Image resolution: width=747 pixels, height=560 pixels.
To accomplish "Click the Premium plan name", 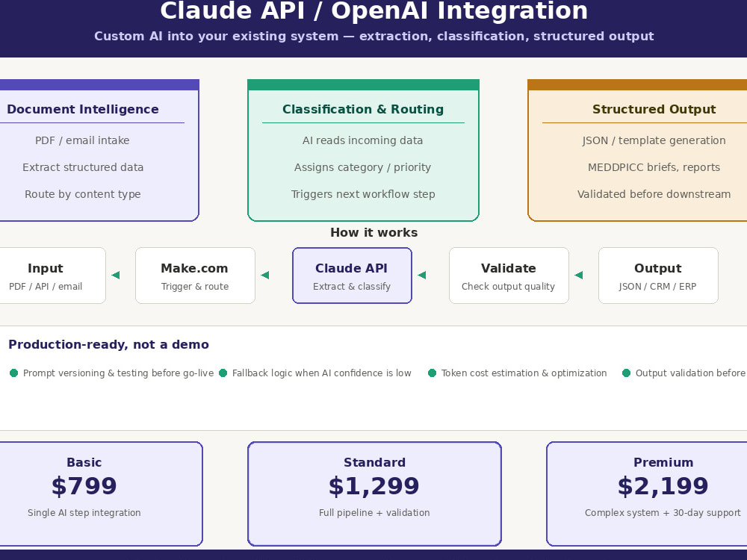I will tap(663, 462).
